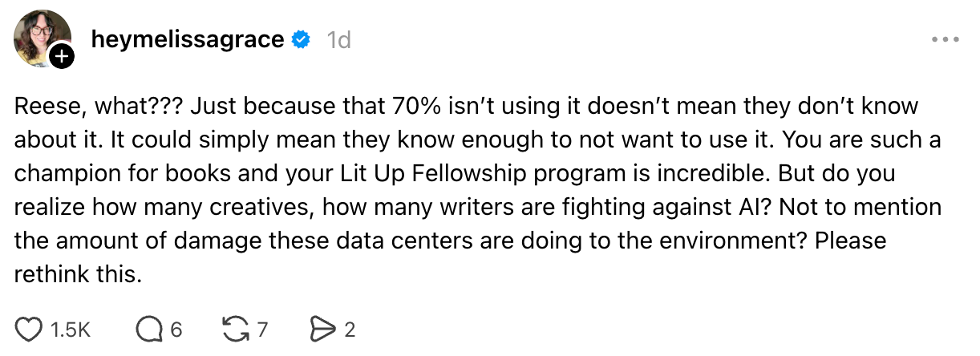The height and width of the screenshot is (356, 980).
Task: Click the 2 shares count
Action: 350,330
